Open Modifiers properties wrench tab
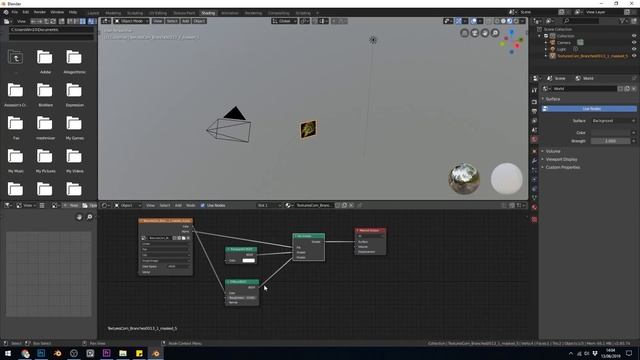 coord(534,161)
